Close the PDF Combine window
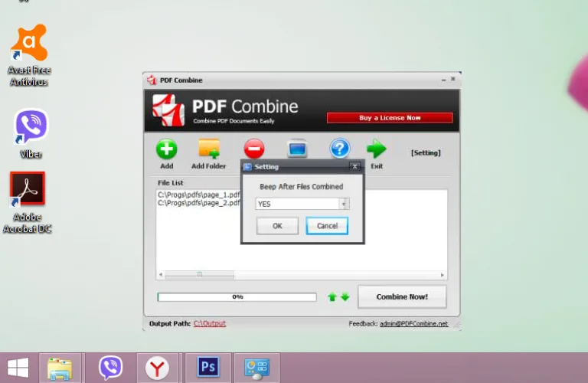The height and width of the screenshot is (383, 588). coord(453,79)
